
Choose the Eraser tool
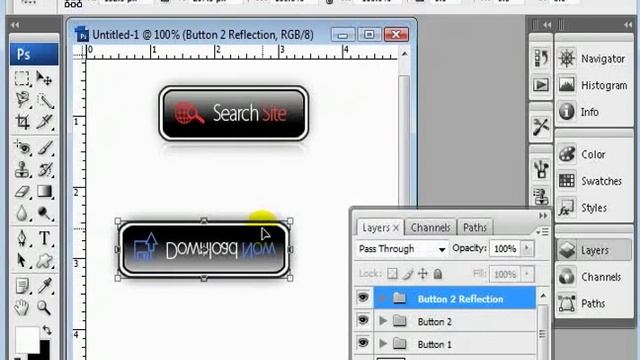click(22, 191)
